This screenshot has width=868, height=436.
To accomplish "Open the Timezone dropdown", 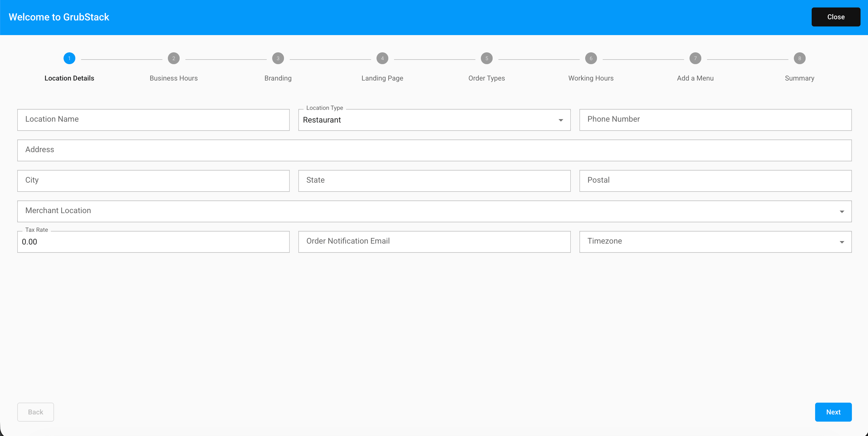I will (715, 242).
